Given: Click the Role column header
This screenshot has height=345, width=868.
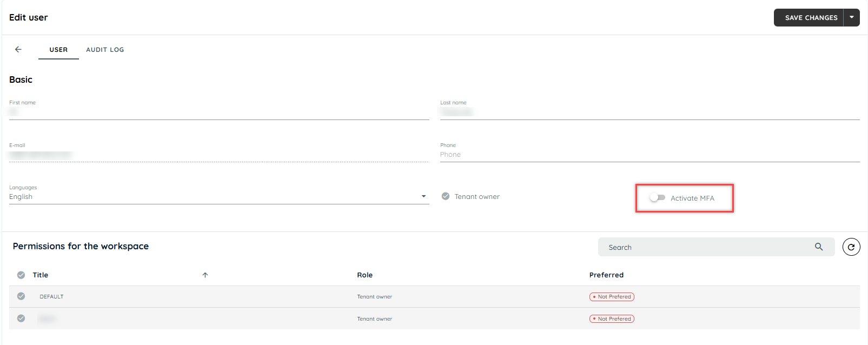Looking at the screenshot, I should [x=365, y=275].
